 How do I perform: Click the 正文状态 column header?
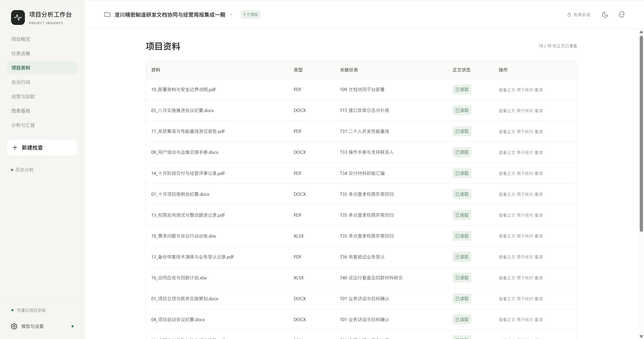pos(461,70)
